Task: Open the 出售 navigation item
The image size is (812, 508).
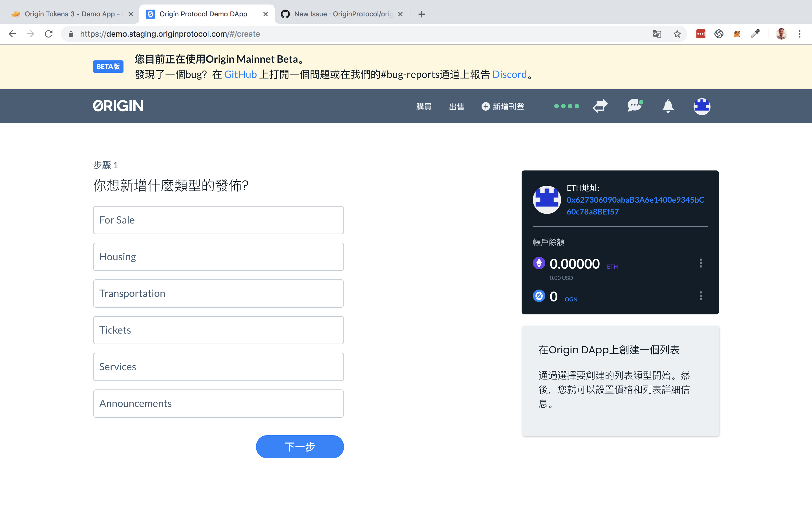Action: click(x=457, y=106)
